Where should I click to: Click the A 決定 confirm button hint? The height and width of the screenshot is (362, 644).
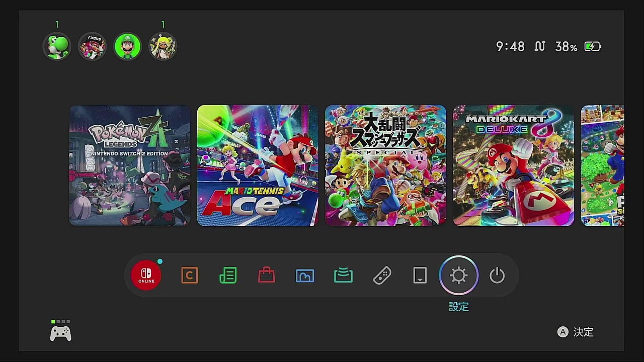tap(576, 332)
